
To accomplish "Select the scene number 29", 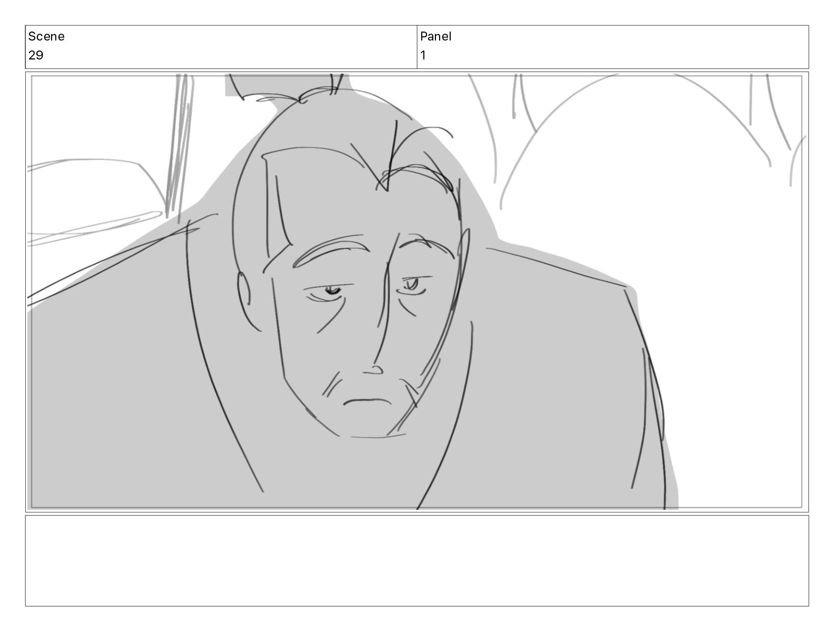I will tap(36, 55).
